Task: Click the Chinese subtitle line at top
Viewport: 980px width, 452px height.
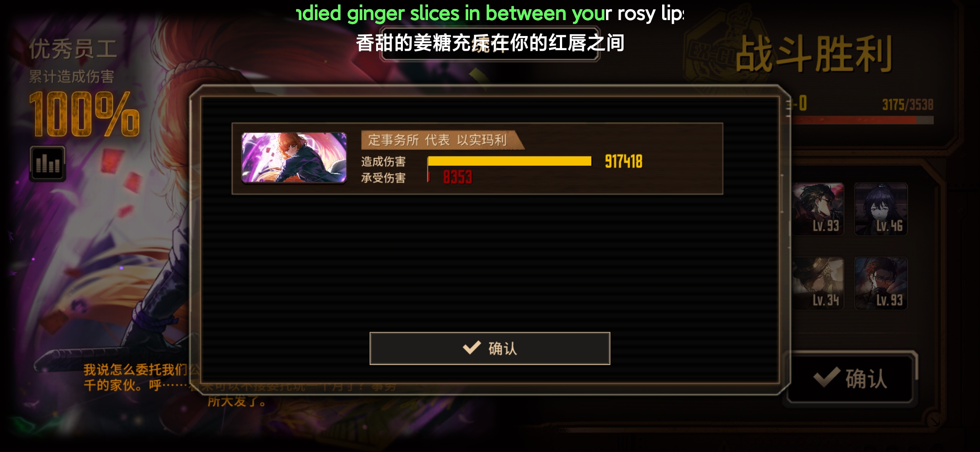Action: pos(490,43)
